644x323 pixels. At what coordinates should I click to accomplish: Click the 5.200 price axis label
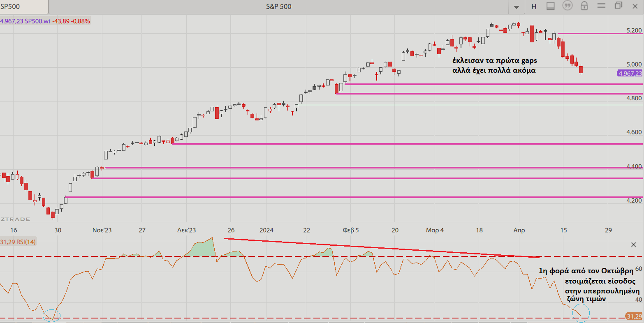tap(634, 30)
